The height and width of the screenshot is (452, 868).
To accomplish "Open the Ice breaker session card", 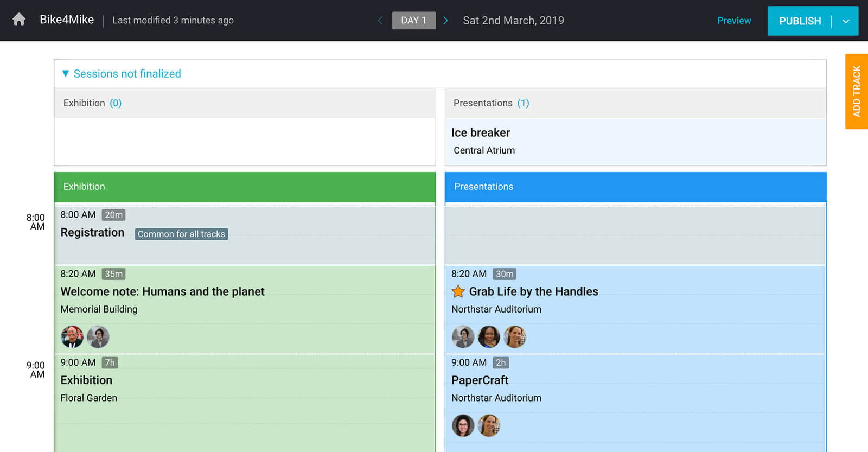I will tap(635, 142).
